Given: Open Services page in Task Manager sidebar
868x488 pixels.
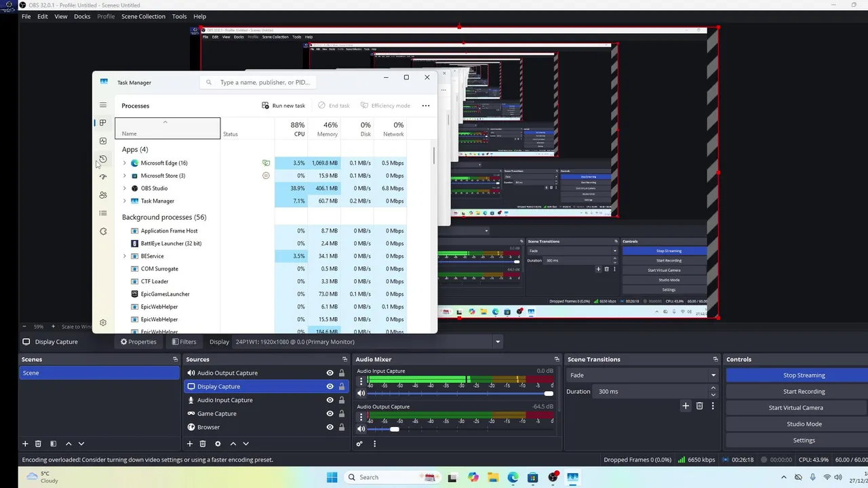Looking at the screenshot, I should pyautogui.click(x=103, y=231).
